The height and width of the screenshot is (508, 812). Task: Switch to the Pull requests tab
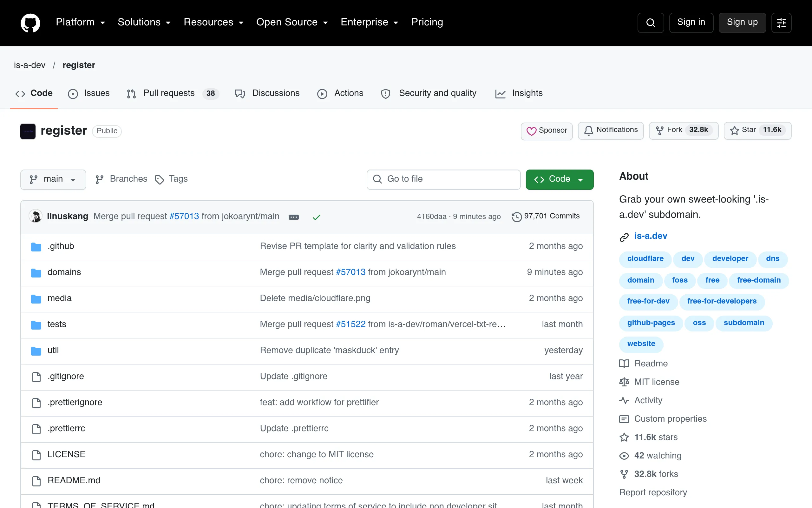coord(173,93)
